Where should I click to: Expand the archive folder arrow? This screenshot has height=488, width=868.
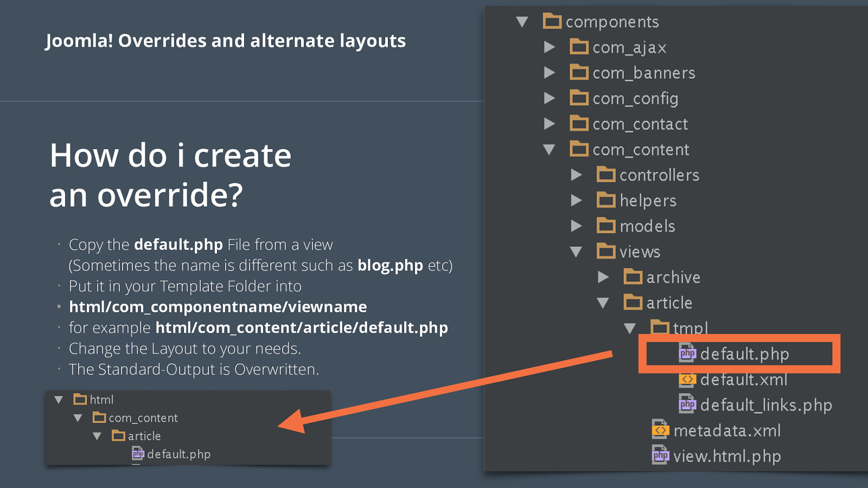(603, 277)
